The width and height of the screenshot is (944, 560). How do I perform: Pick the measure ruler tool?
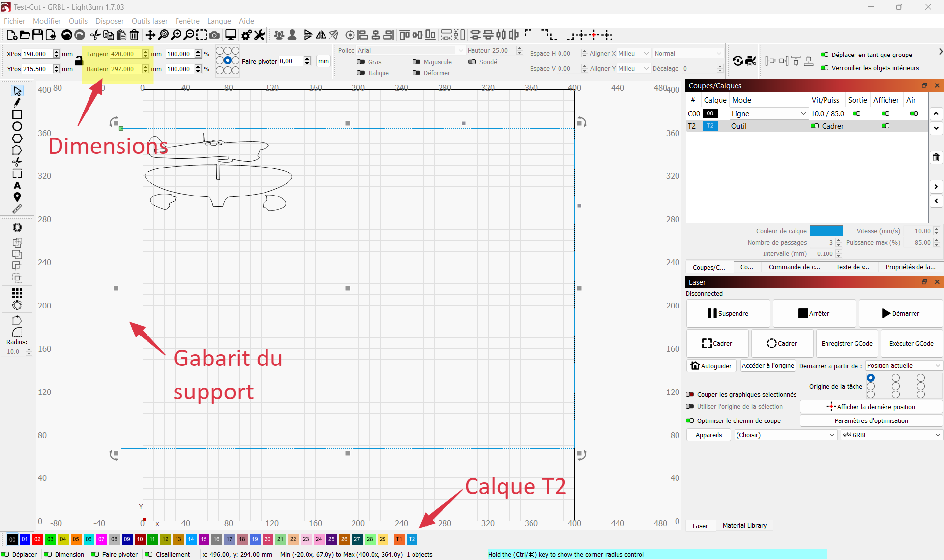17,209
